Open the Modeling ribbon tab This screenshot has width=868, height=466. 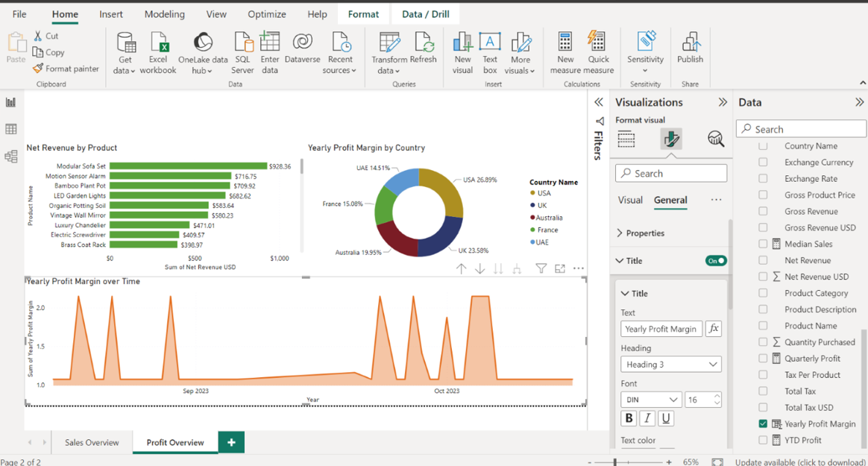point(164,14)
